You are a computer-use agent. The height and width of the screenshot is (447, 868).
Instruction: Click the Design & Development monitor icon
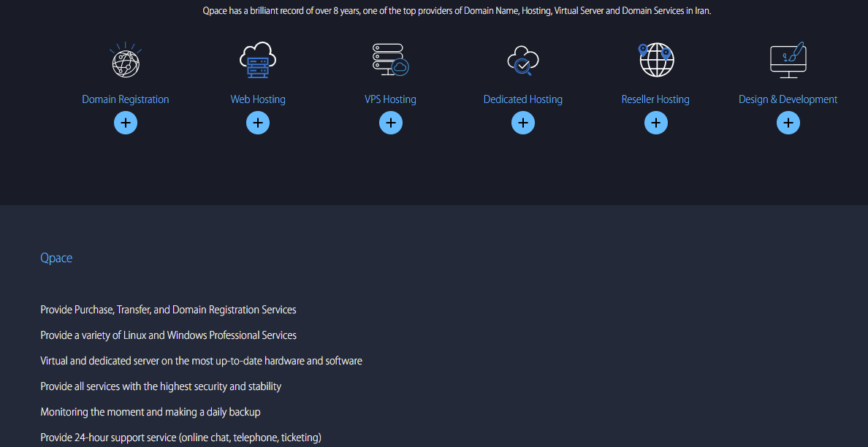788,59
